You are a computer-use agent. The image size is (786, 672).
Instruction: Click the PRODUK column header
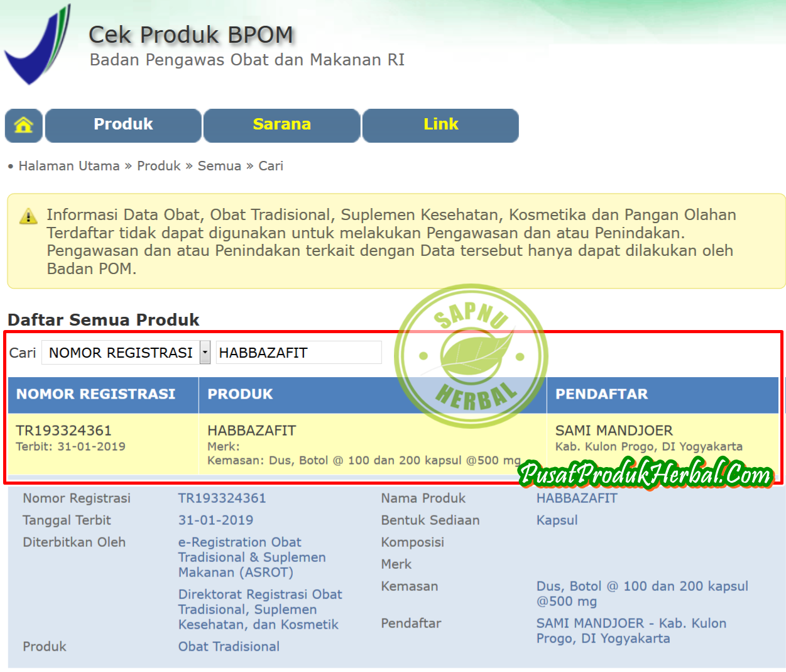(x=373, y=395)
